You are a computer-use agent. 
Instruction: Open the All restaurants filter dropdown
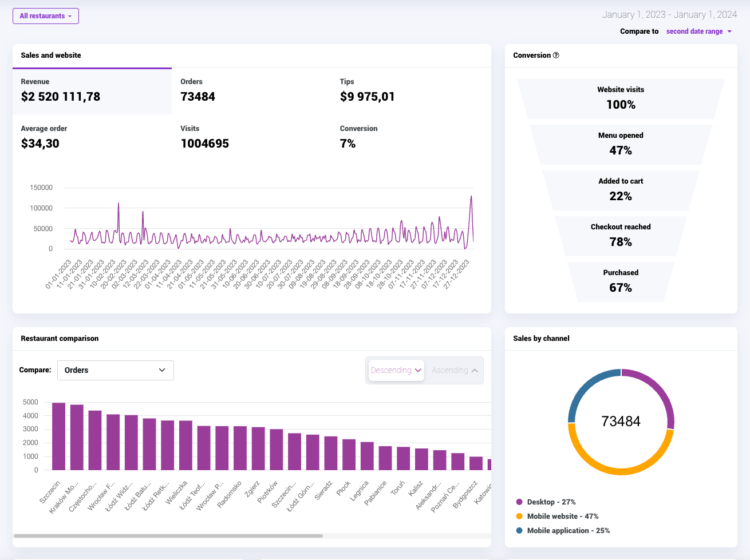46,16
